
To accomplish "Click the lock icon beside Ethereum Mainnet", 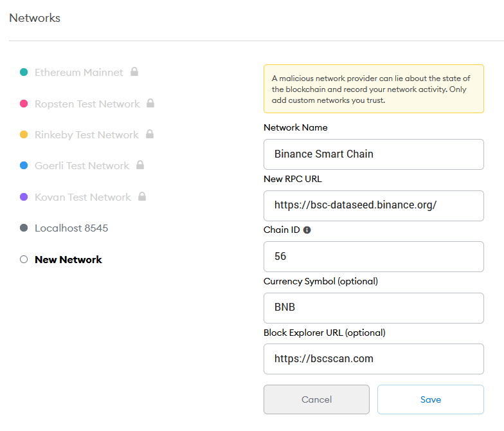I will (134, 72).
